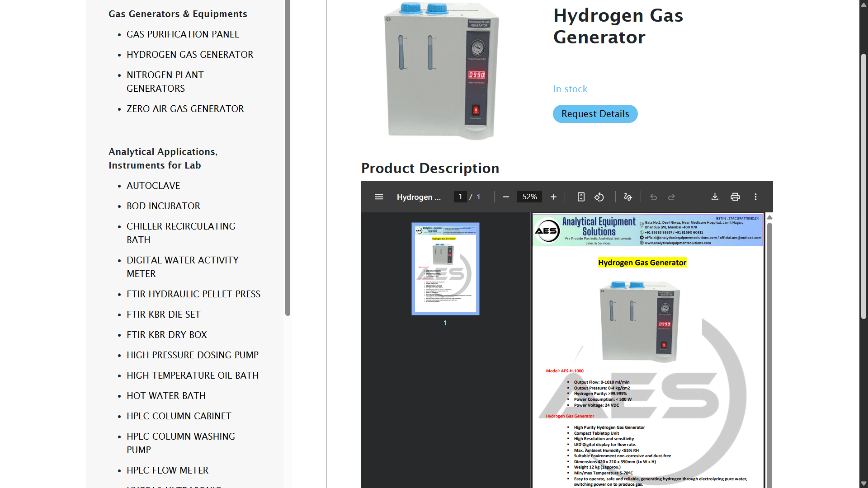Rotate the PDF counterclockwise
Image resolution: width=868 pixels, height=488 pixels.
tap(599, 197)
